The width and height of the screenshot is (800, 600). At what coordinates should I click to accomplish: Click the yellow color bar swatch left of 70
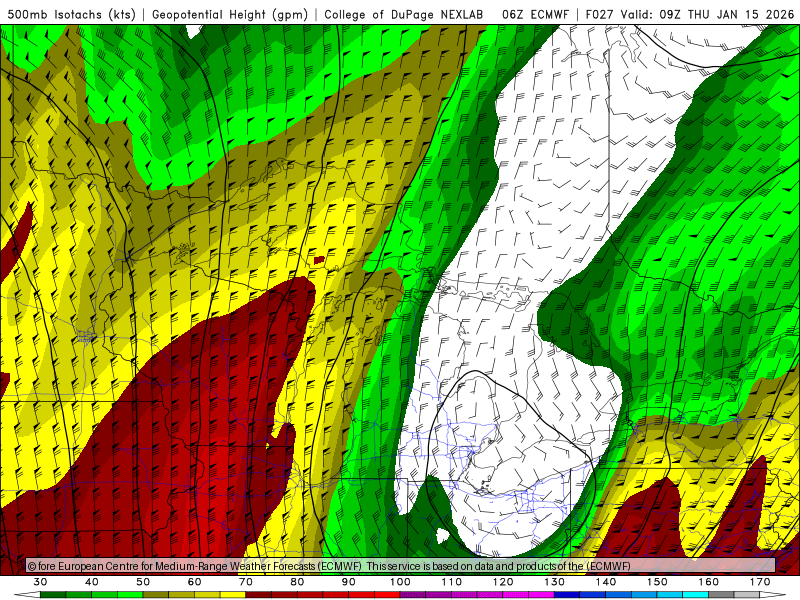233,596
